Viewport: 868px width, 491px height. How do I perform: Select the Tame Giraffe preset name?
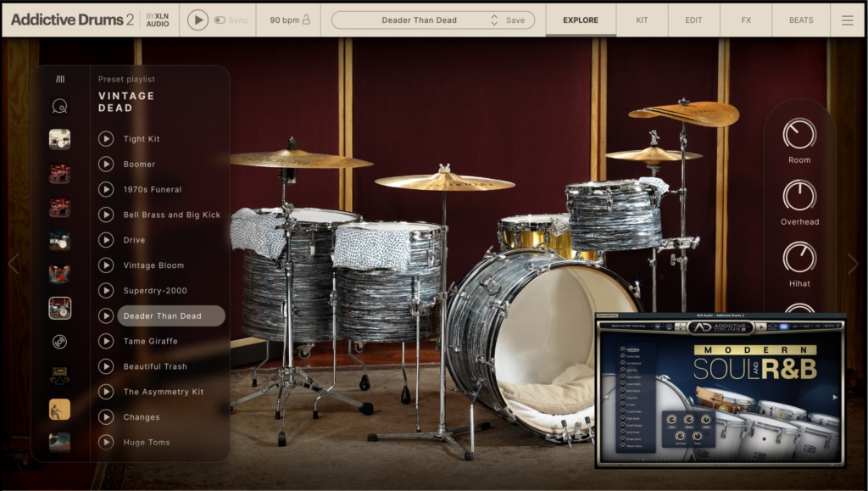coord(150,341)
